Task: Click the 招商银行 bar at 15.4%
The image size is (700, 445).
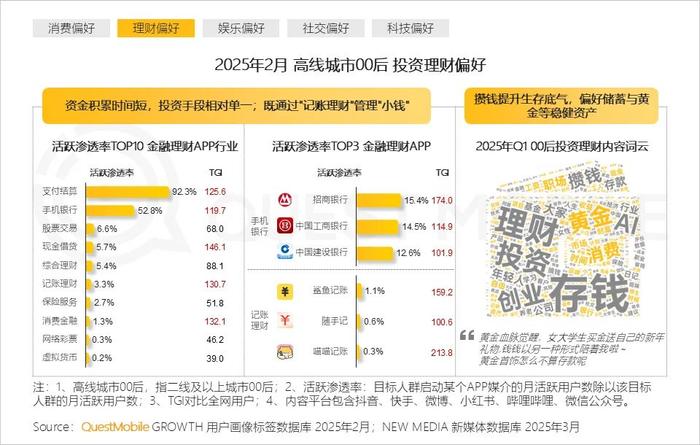Action: [x=379, y=200]
